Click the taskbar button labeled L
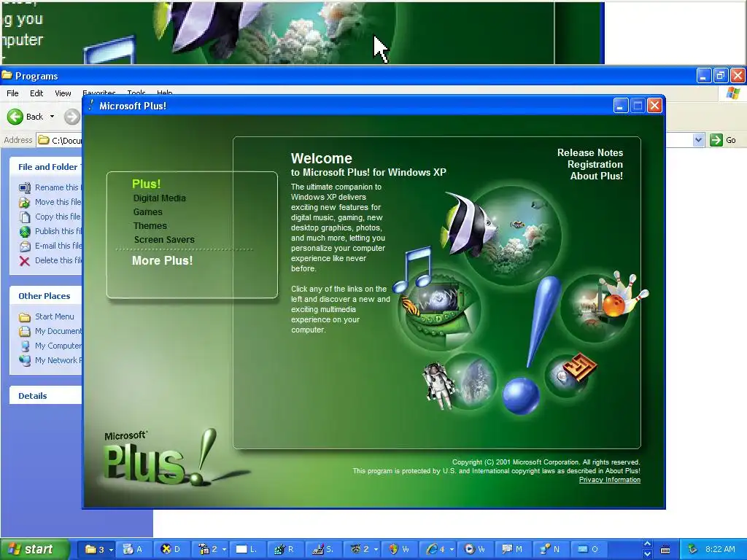Screen dimensions: 747x560 click(x=248, y=550)
